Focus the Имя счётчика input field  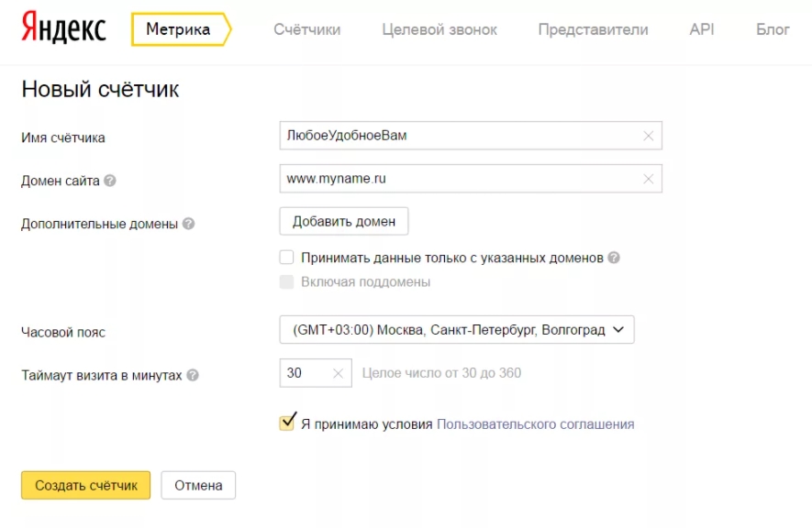pos(471,136)
